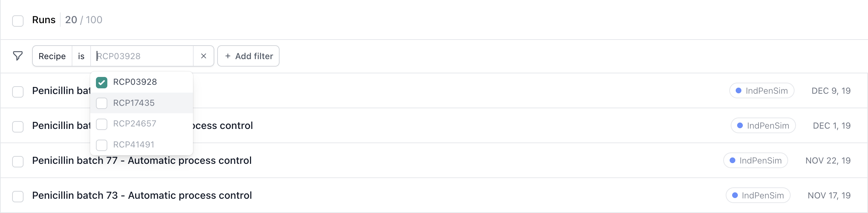Image resolution: width=868 pixels, height=213 pixels.
Task: Toggle the select-all Runs checkbox
Action: coord(18,21)
